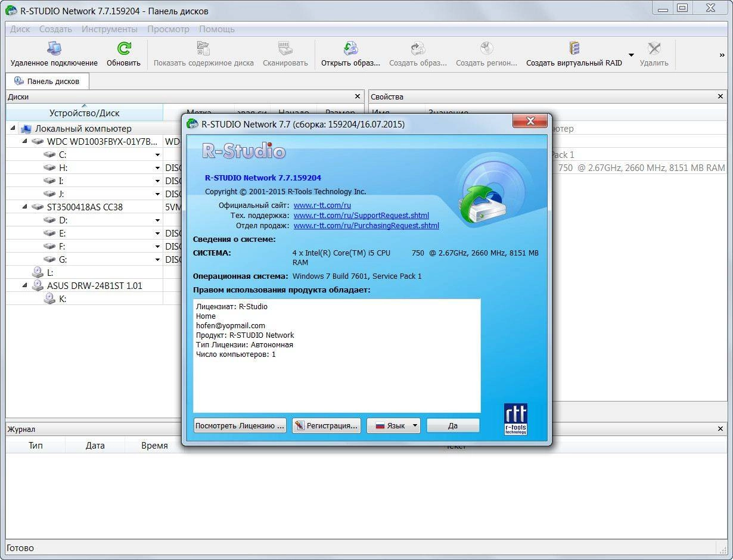The width and height of the screenshot is (733, 560).
Task: Click the Время column header in Журнал
Action: tap(154, 445)
